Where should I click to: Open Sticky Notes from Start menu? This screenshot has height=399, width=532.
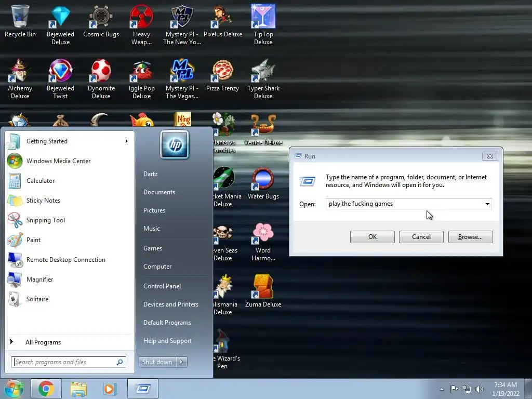click(x=70, y=200)
